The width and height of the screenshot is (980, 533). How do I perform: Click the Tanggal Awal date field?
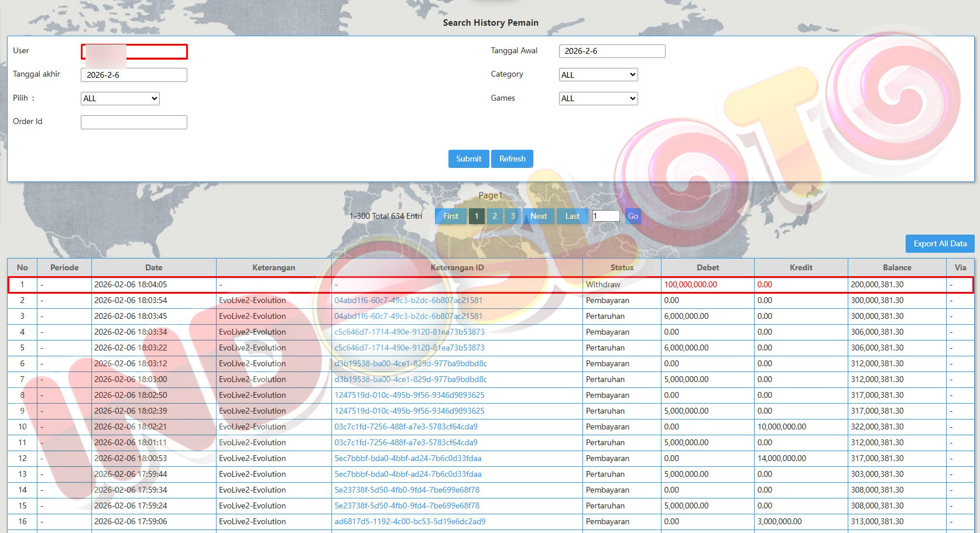612,51
